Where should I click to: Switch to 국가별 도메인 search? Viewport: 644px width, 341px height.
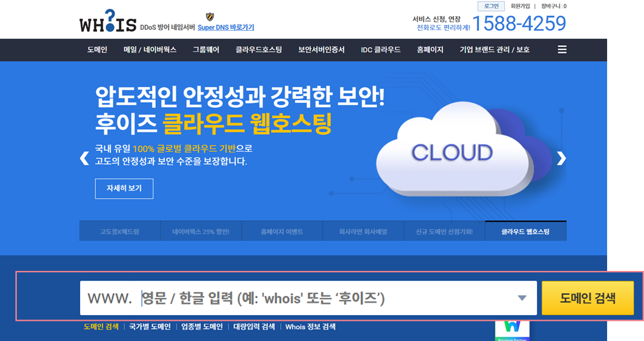(150, 327)
